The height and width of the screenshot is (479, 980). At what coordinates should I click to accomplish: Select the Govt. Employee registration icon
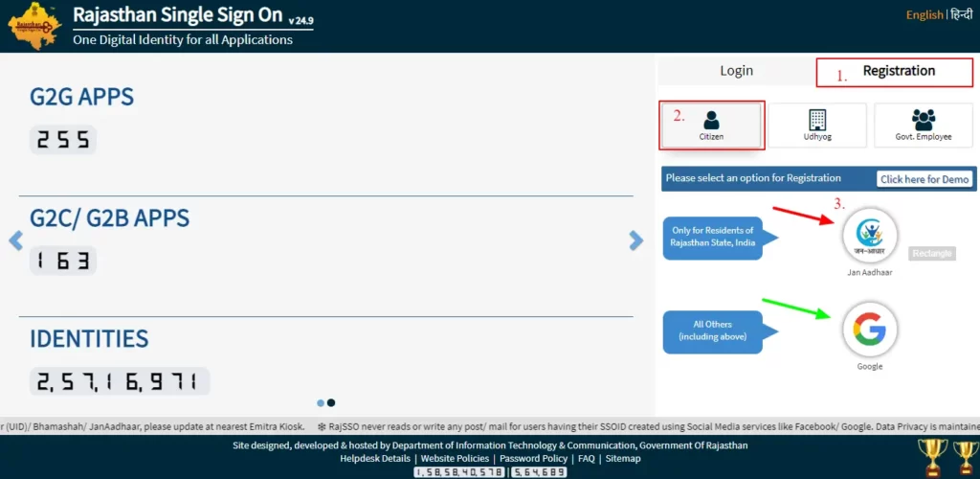(x=924, y=125)
